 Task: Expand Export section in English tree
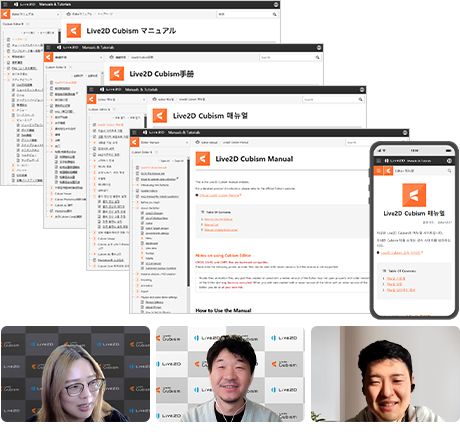click(137, 291)
